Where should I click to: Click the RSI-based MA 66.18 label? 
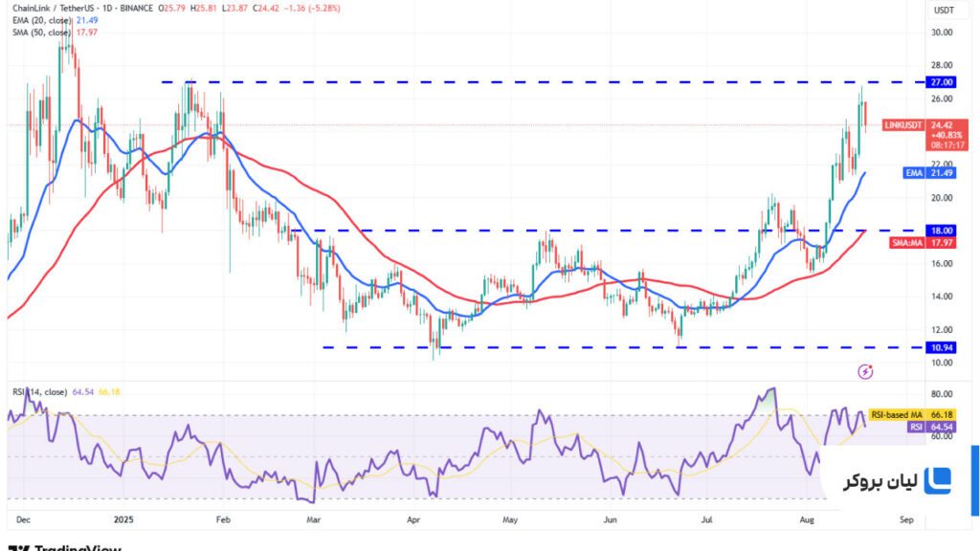pyautogui.click(x=912, y=415)
